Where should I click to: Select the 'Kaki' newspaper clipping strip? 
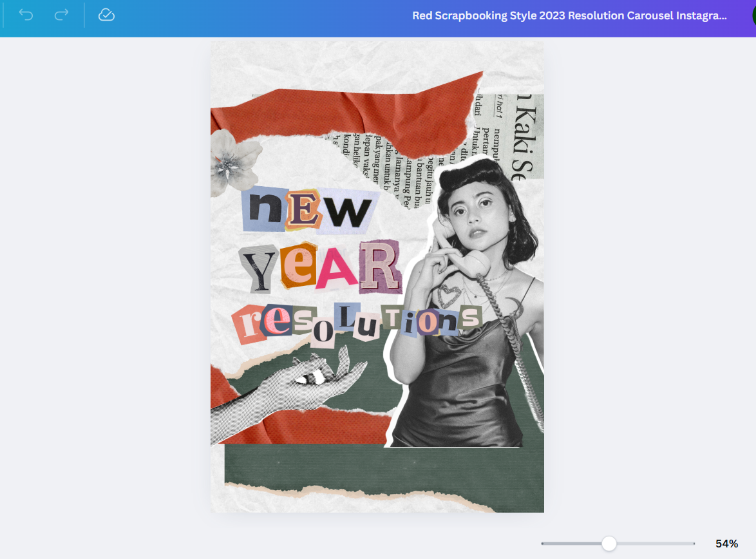(515, 129)
